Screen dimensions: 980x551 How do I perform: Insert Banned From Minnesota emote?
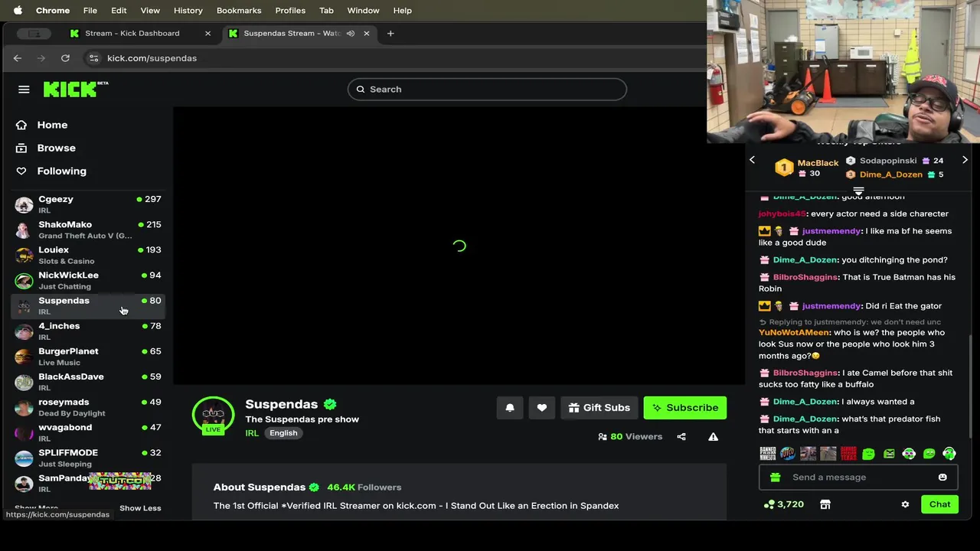click(x=767, y=454)
